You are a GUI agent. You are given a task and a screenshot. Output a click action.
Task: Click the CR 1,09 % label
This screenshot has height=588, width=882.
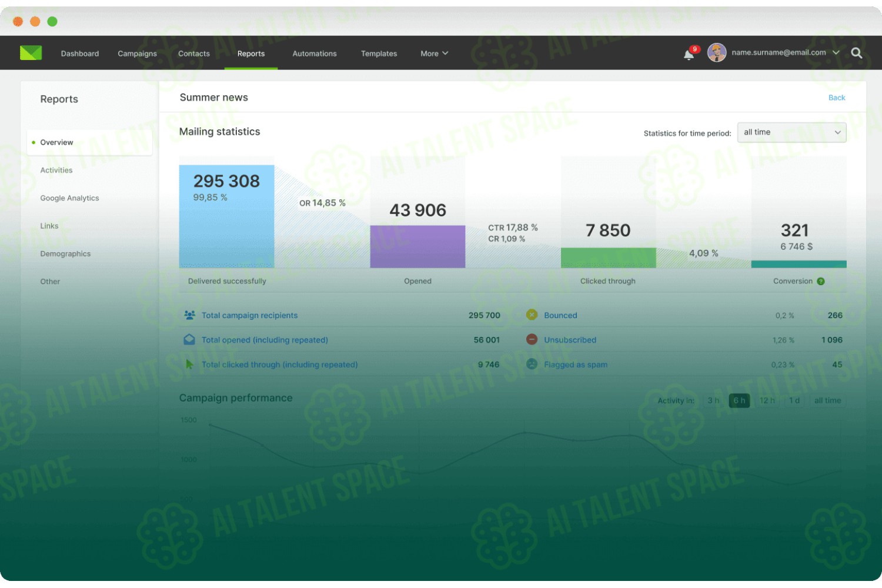pos(506,239)
